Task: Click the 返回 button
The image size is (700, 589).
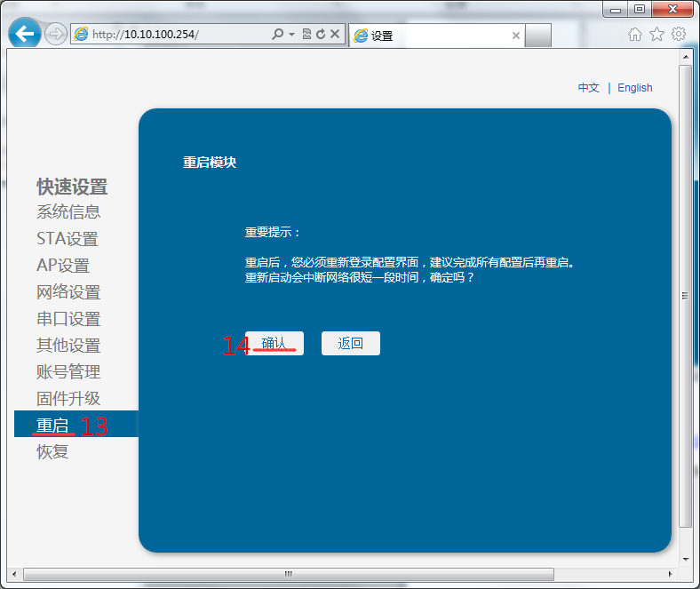Action: 351,344
